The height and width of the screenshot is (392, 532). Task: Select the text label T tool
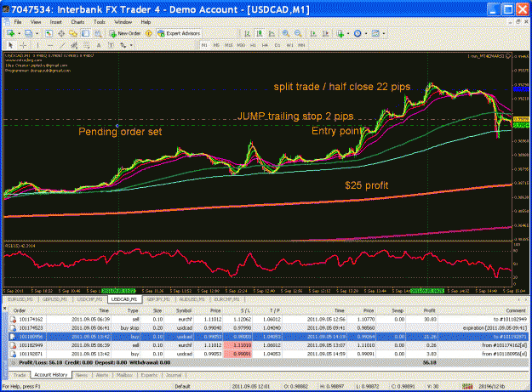[111, 45]
